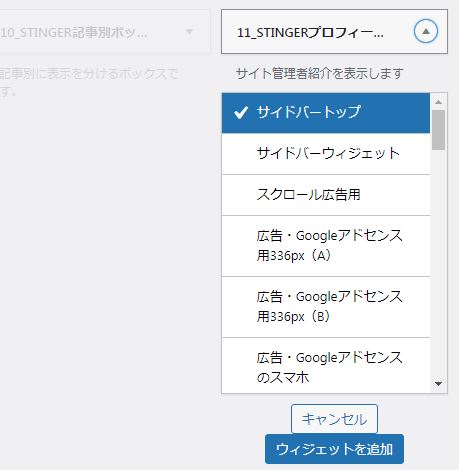Expand the greyed 10_STINGER widget arrow
This screenshot has height=470, width=459.
tap(189, 32)
